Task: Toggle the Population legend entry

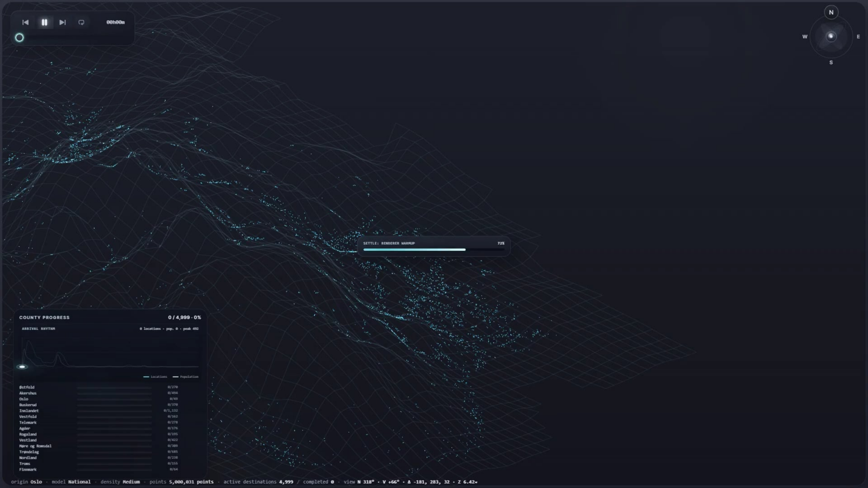Action: click(x=186, y=377)
